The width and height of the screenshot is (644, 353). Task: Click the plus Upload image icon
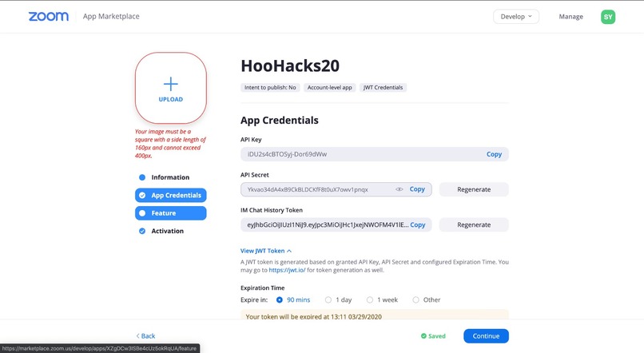[171, 84]
